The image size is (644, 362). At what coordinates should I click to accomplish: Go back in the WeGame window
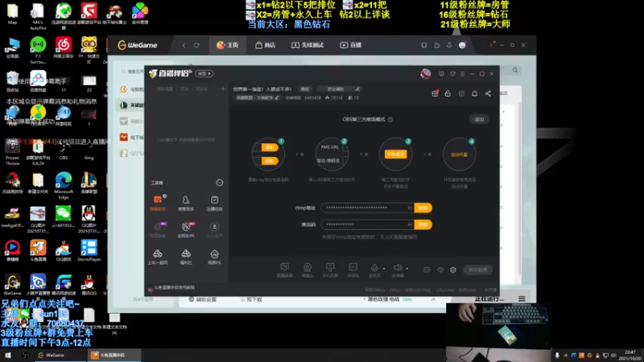tap(184, 45)
